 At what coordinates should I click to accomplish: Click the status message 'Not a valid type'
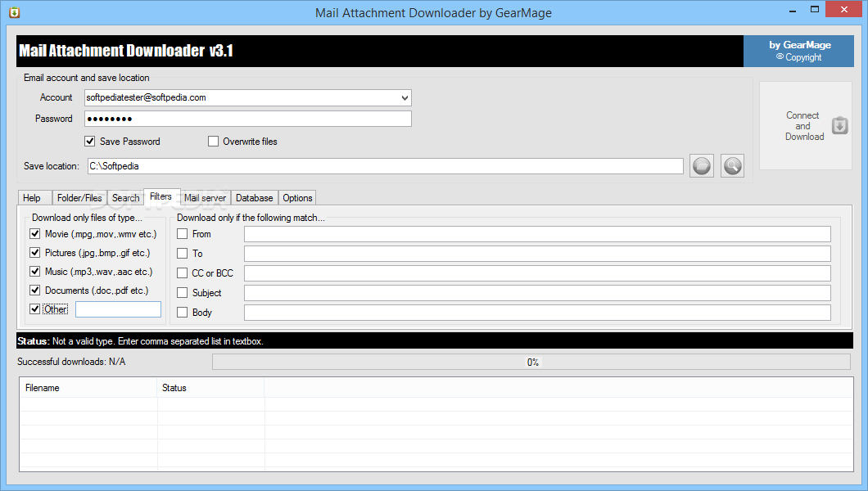click(157, 341)
